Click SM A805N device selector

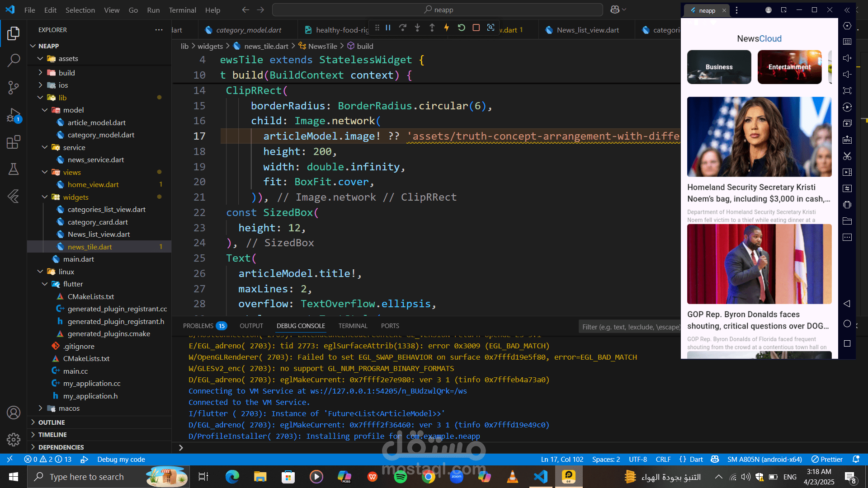pos(764,459)
